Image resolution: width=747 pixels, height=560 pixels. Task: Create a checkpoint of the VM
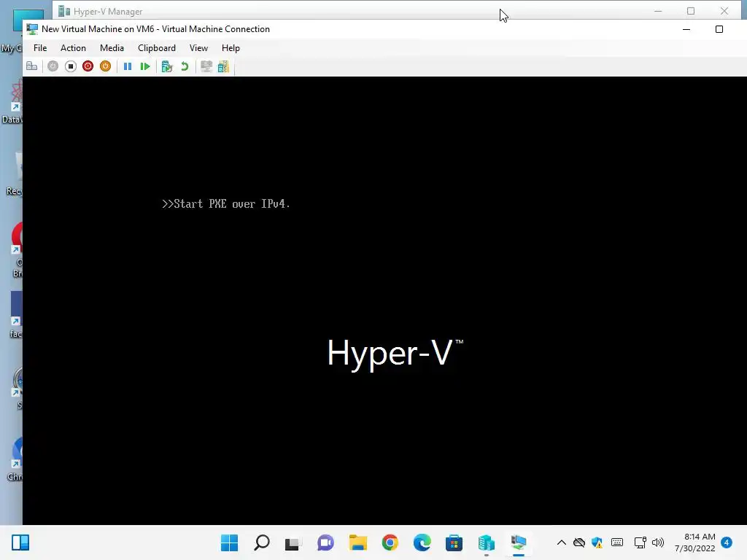167,66
